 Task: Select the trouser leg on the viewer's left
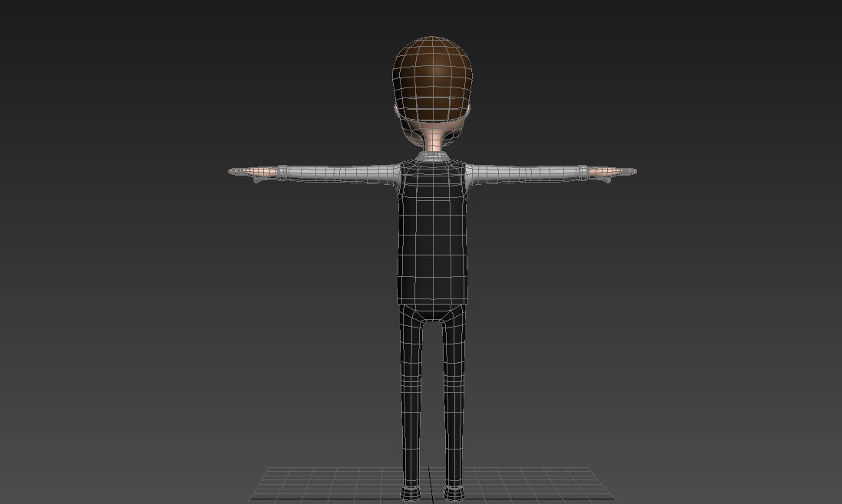(x=411, y=397)
